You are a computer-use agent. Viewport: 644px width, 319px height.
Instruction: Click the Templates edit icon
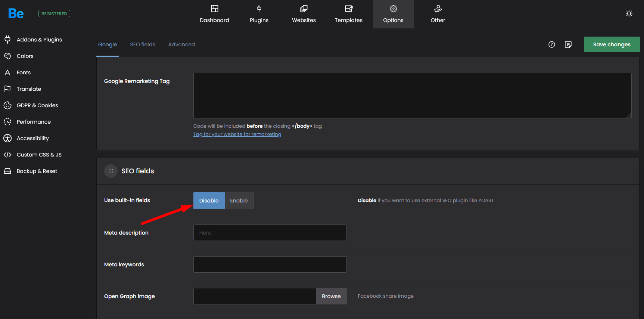click(349, 9)
